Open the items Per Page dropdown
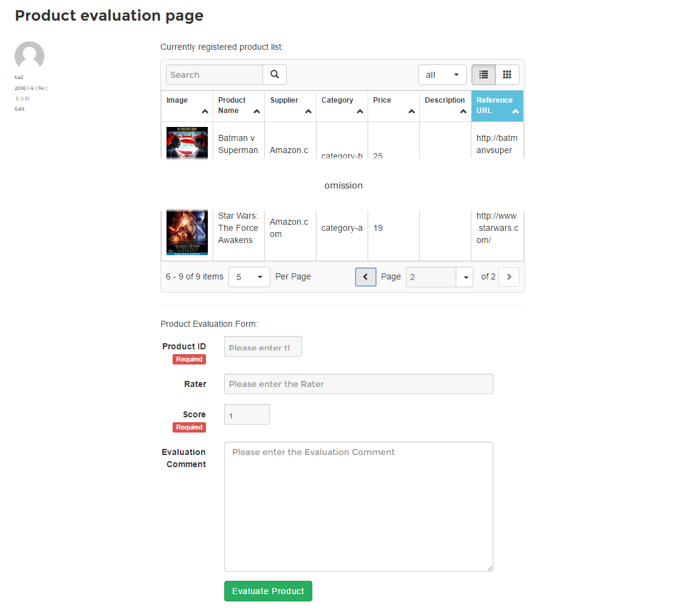This screenshot has width=700, height=616. [x=249, y=276]
